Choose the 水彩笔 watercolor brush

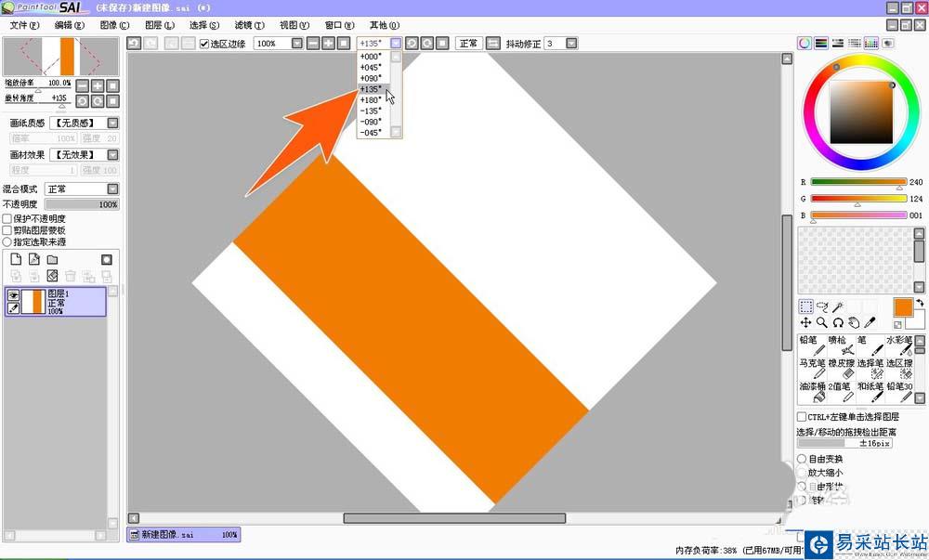point(898,345)
